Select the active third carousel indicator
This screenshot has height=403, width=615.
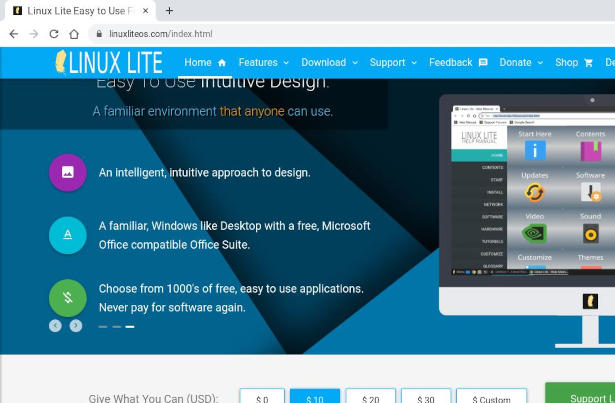coord(130,326)
